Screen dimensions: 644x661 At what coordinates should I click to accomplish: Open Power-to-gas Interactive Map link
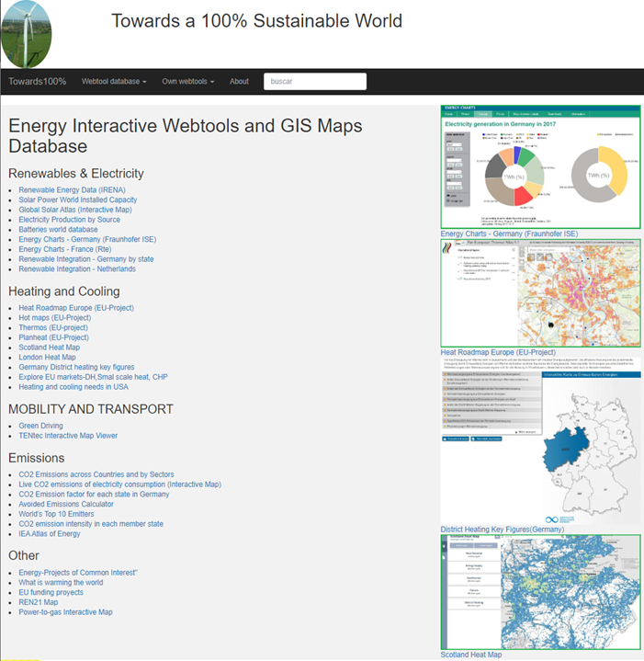(x=65, y=612)
